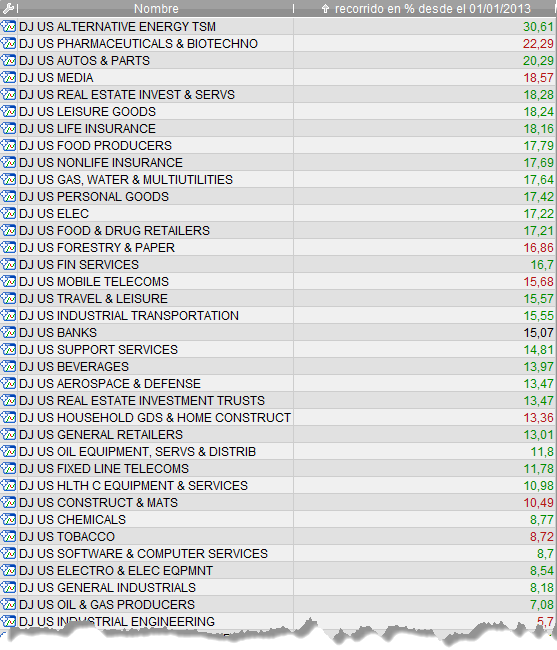The width and height of the screenshot is (557, 650).
Task: Open chart icon for DJ US MOBILE TELECOMS
Action: point(8,281)
